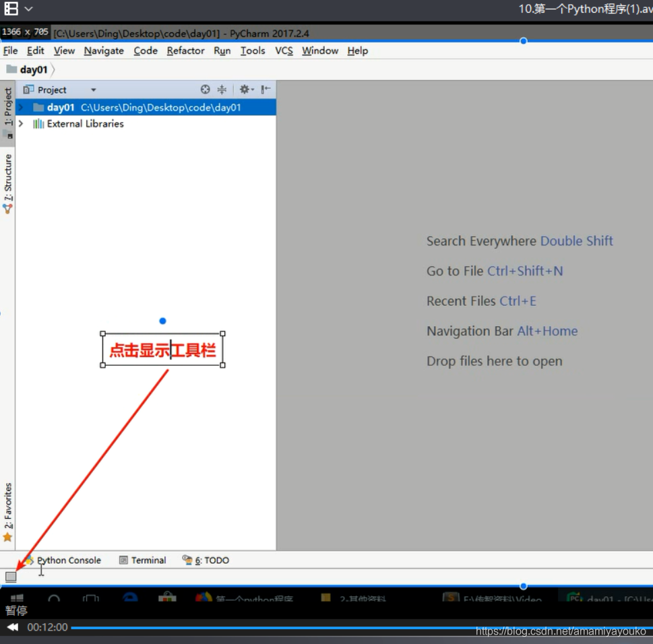Click the Favorites star icon on left strip
This screenshot has height=644, width=653.
(7, 538)
